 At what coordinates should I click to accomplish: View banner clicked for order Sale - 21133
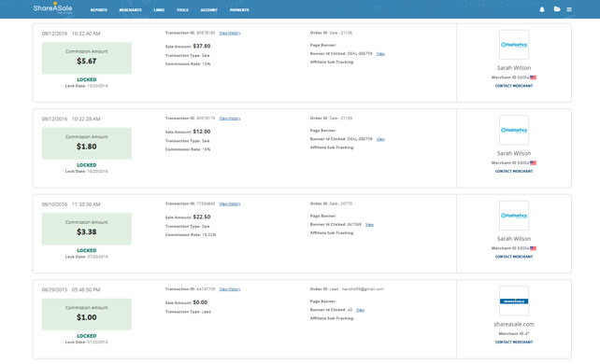pos(380,139)
